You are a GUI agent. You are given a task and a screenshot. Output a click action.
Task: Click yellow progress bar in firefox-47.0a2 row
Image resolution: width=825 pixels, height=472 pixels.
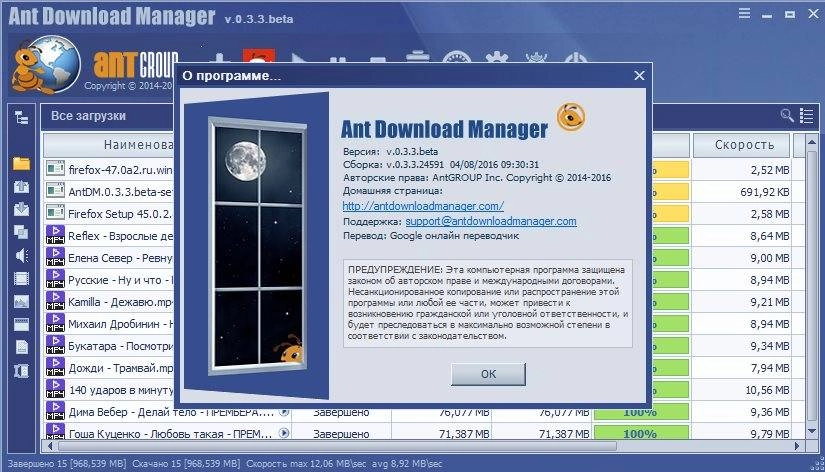point(670,169)
